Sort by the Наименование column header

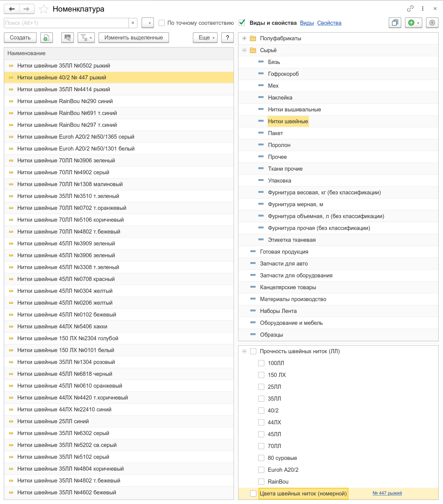point(119,53)
